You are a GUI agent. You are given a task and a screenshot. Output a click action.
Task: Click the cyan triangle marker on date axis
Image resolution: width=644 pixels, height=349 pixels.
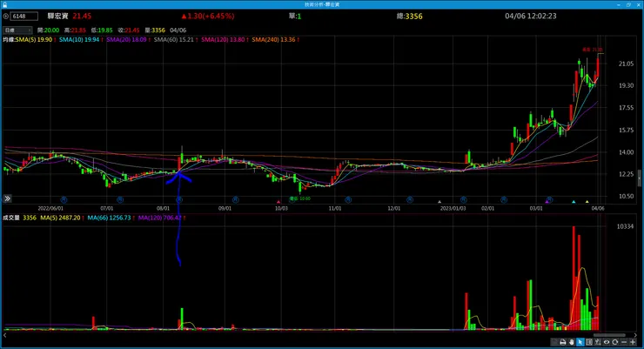pos(574,202)
